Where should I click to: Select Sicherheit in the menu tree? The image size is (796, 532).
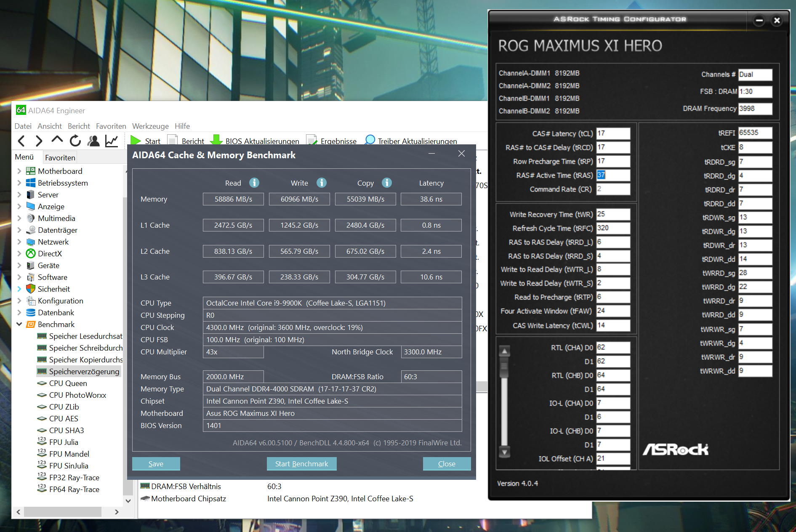click(x=54, y=289)
